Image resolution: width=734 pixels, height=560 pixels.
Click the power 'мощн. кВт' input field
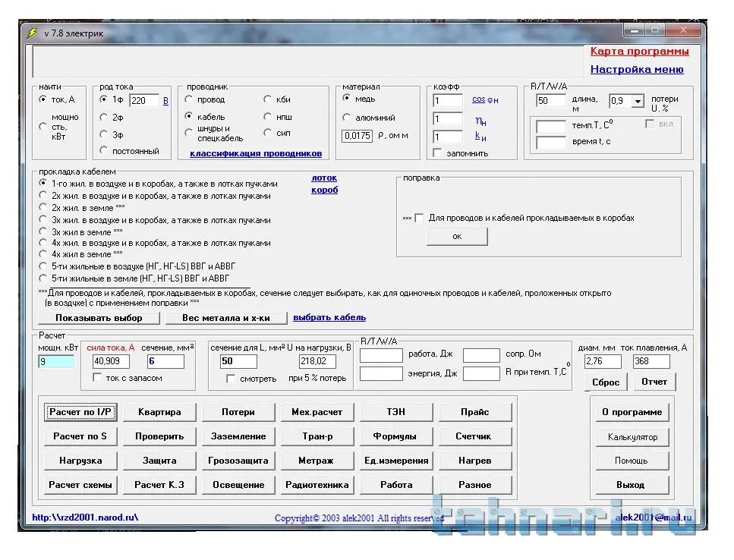click(56, 362)
